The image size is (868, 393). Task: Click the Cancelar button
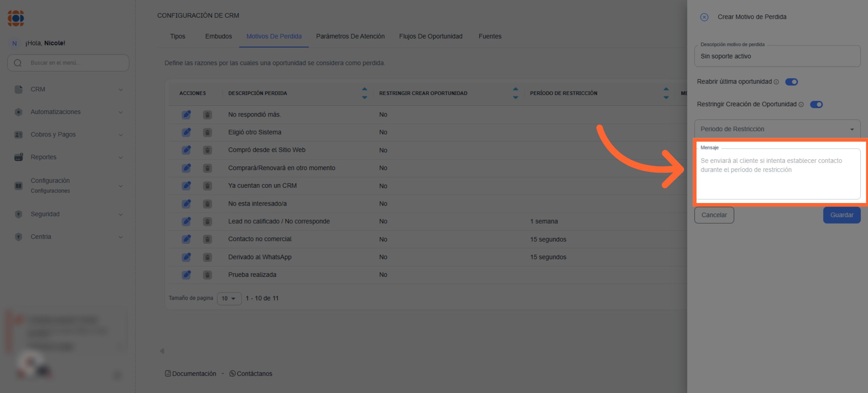[714, 215]
